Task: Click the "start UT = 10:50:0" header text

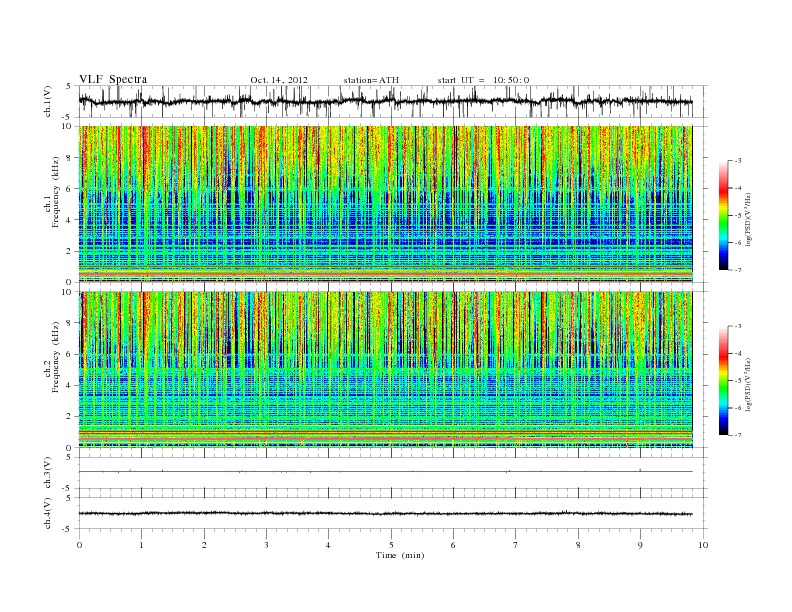Action: (x=483, y=80)
